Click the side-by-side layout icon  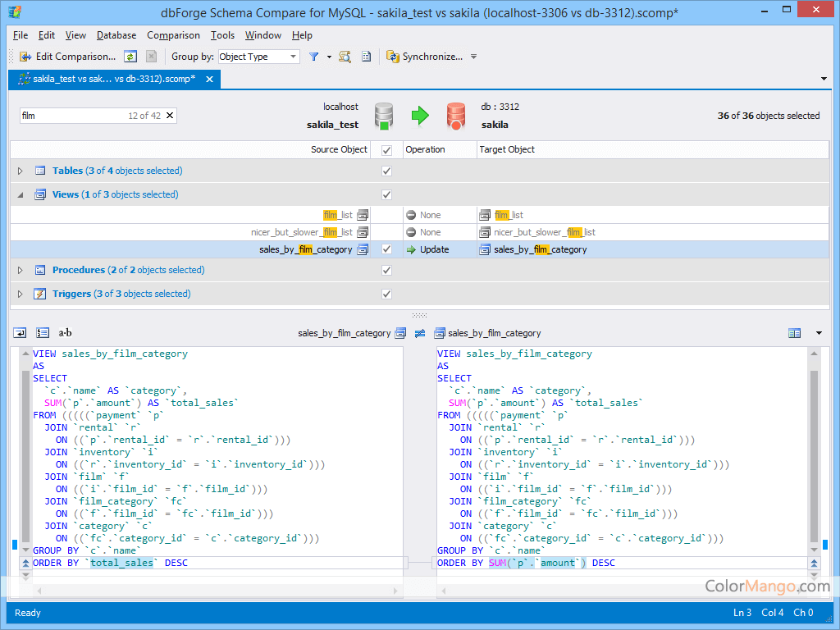tap(794, 333)
